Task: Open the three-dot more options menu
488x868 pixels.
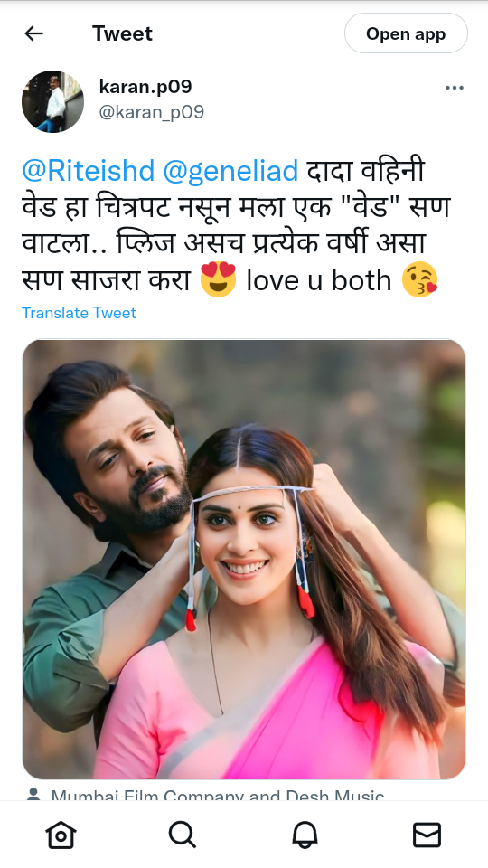Action: [455, 88]
